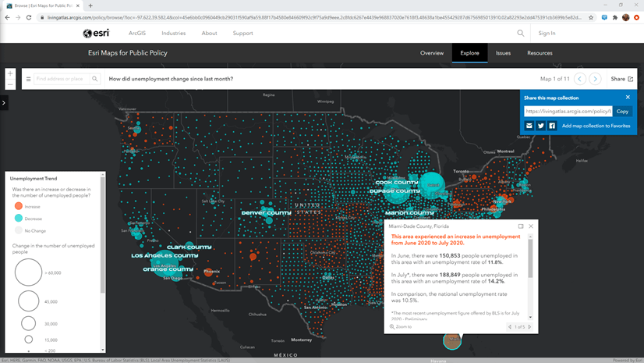Share map collection via email icon
The image size is (644, 363).
click(x=529, y=126)
